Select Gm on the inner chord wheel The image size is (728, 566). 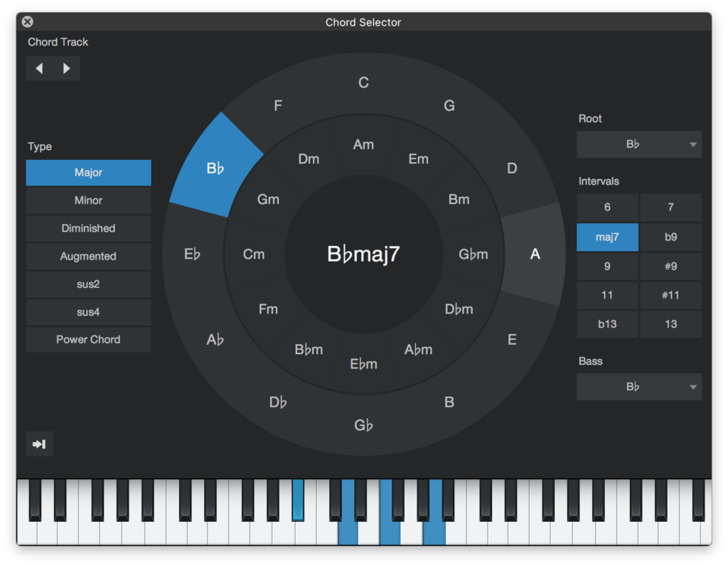268,199
